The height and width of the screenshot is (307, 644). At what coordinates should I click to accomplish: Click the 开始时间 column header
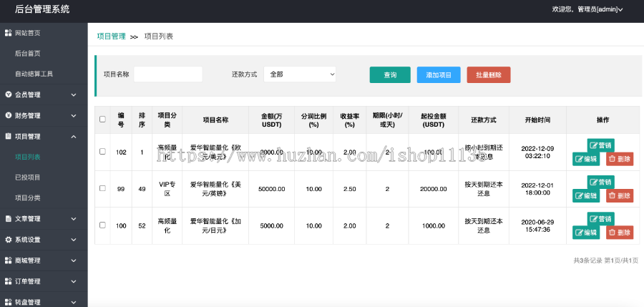pos(537,120)
